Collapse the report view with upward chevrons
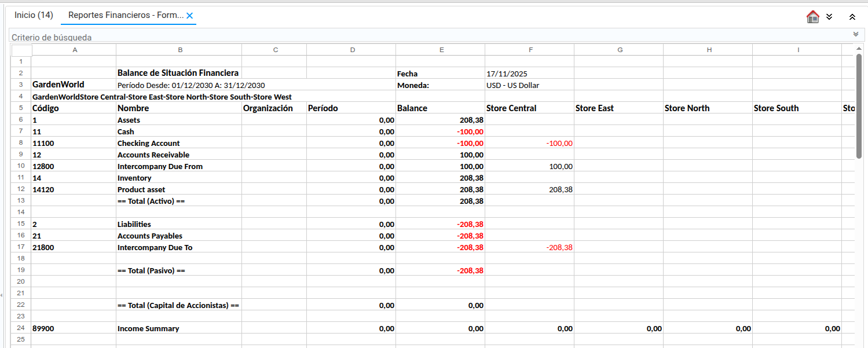Image resolution: width=868 pixels, height=348 pixels. click(852, 16)
